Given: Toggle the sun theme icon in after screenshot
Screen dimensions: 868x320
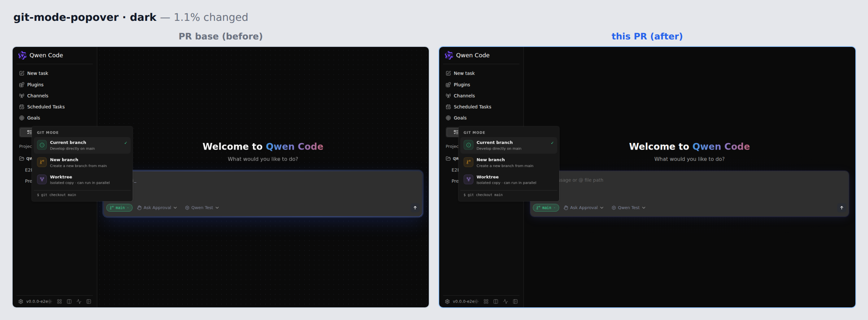Looking at the screenshot, I should click(x=476, y=301).
